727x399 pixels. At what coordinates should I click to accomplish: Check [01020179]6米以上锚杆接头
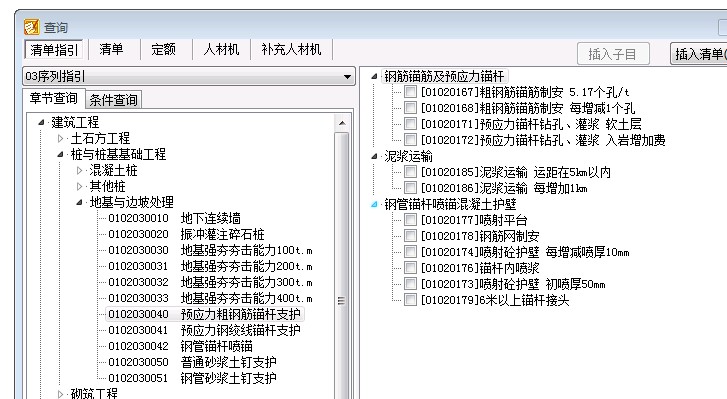coord(410,300)
